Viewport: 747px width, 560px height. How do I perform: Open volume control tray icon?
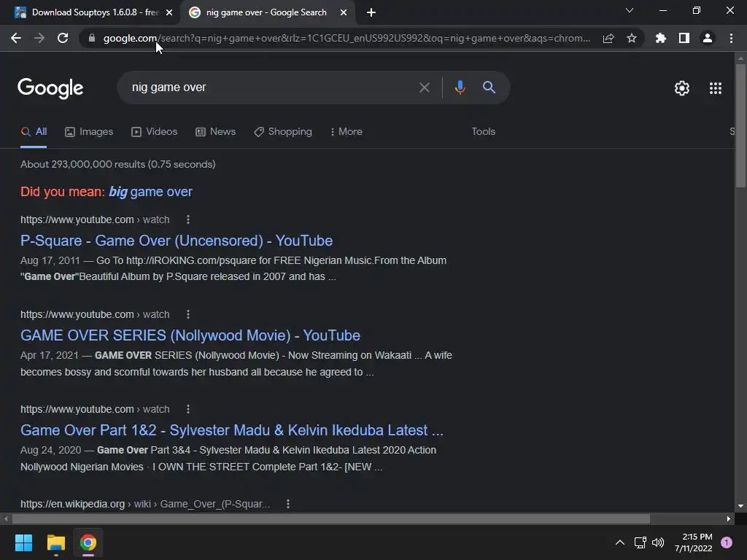[x=658, y=542]
